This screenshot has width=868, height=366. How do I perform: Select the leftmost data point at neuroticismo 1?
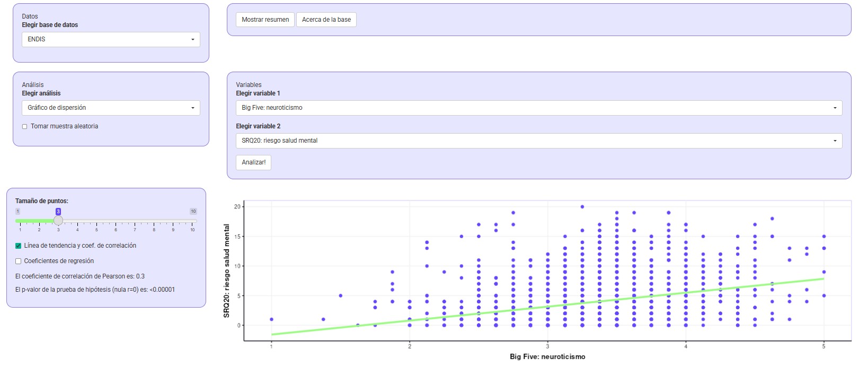pos(271,319)
